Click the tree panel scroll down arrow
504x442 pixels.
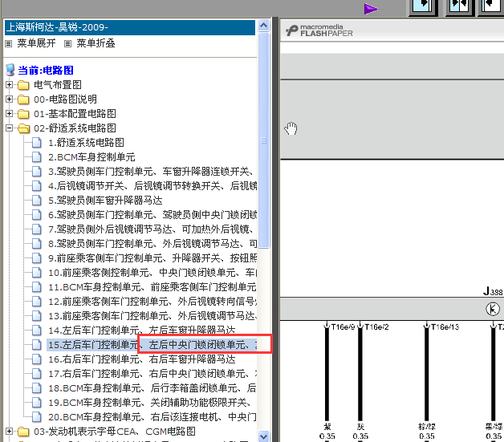pos(264,436)
